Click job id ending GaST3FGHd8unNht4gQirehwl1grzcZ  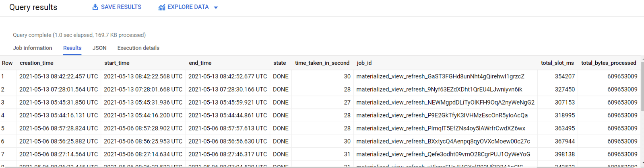[440, 76]
